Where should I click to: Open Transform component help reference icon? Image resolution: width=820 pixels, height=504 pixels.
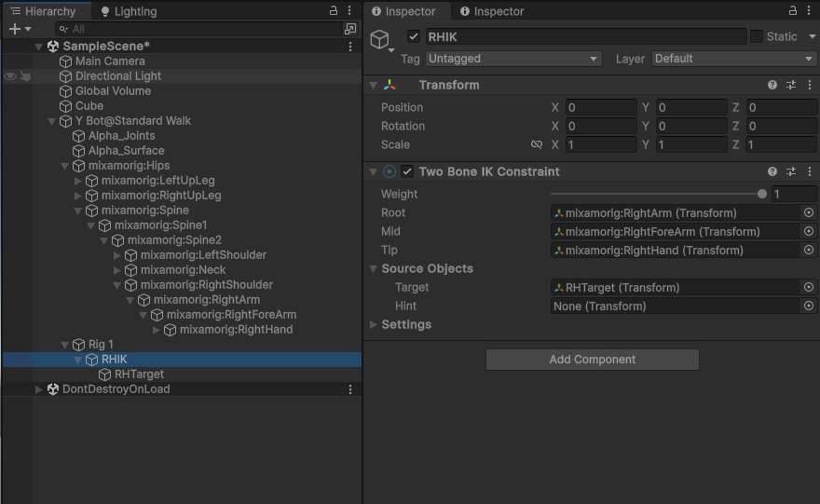pyautogui.click(x=772, y=85)
